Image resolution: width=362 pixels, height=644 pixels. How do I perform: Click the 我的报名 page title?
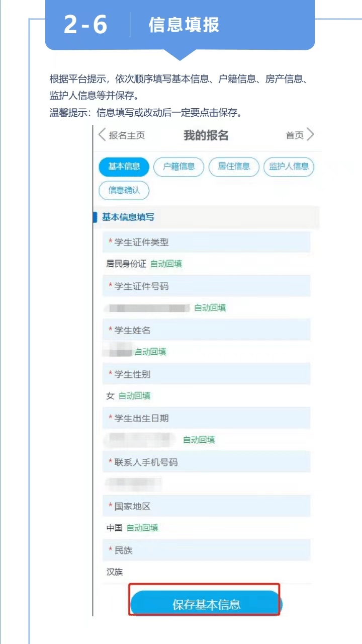pyautogui.click(x=206, y=135)
